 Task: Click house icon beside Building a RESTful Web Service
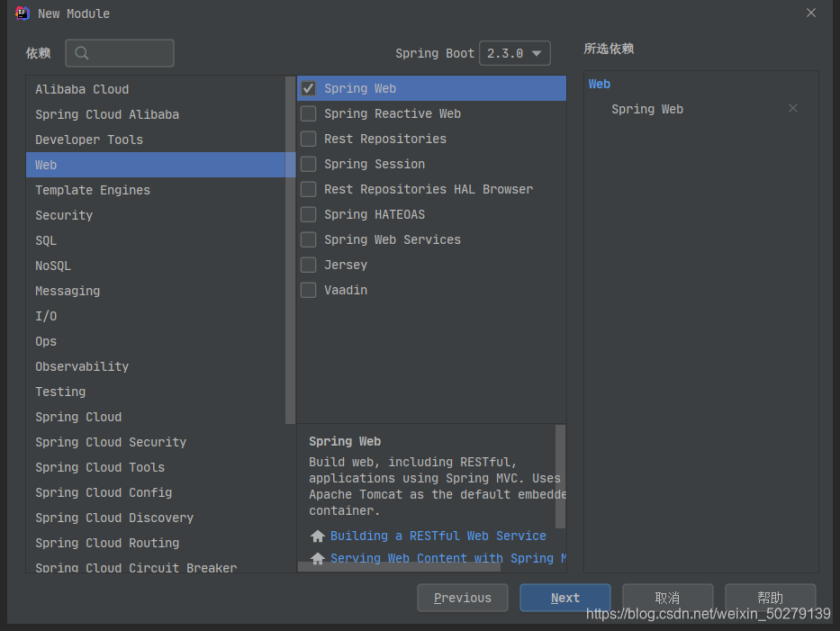pyautogui.click(x=318, y=536)
